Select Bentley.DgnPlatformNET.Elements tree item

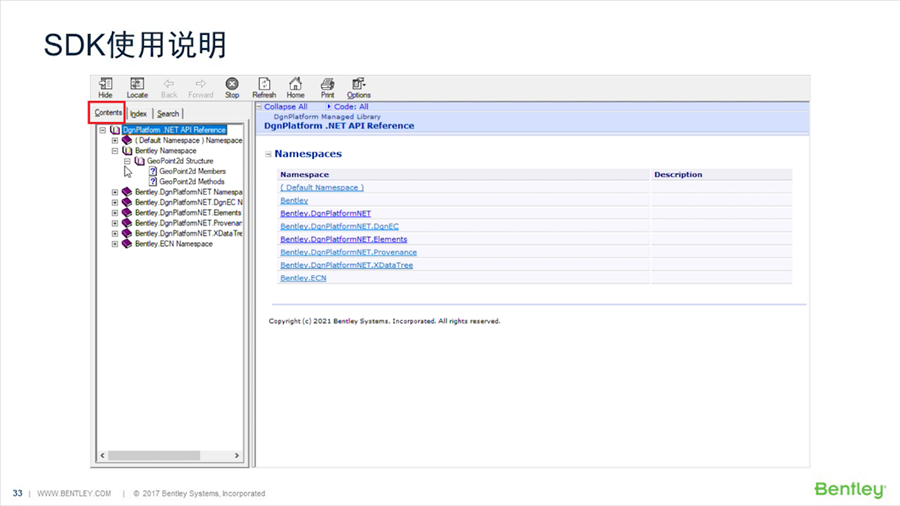point(188,213)
